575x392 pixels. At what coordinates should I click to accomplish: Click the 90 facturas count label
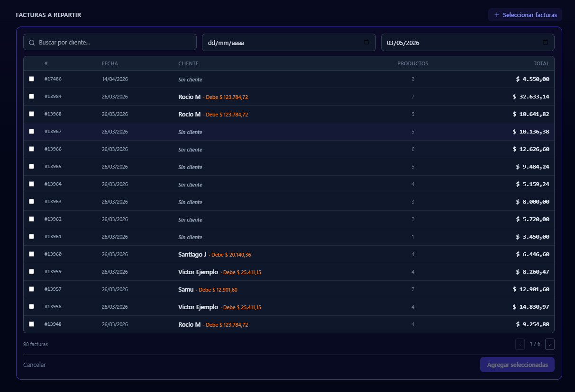[36, 344]
